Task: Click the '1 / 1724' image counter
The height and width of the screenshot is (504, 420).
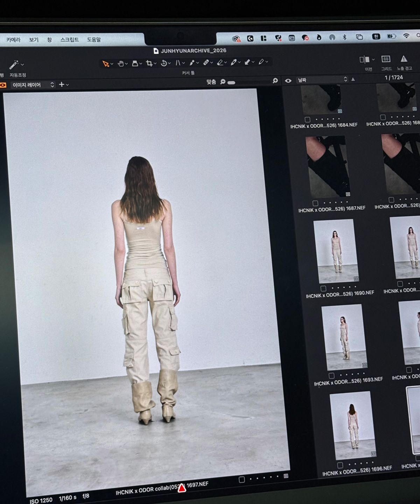Action: (393, 78)
